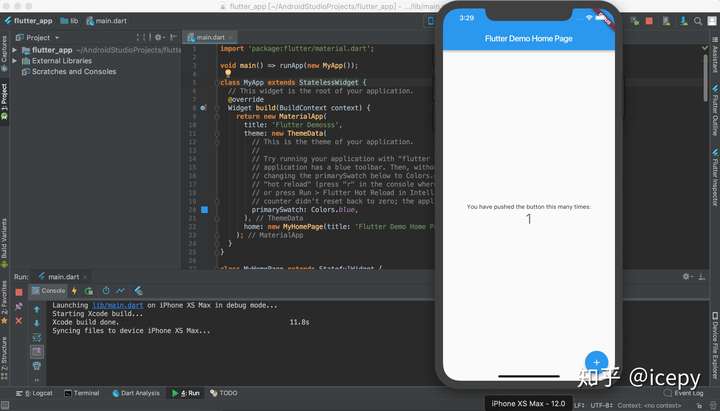Image resolution: width=720 pixels, height=411 pixels.
Task: Click the pin tab icon in the Run panel
Action: coord(19,306)
